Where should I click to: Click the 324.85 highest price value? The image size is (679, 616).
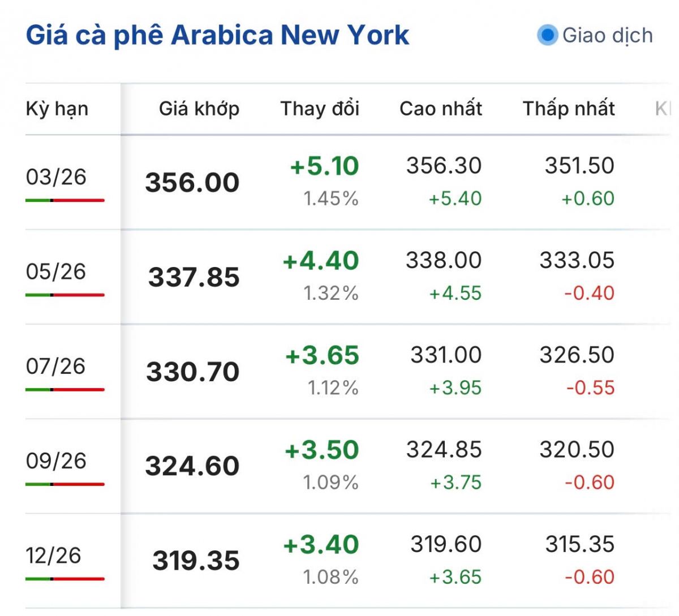tap(444, 450)
